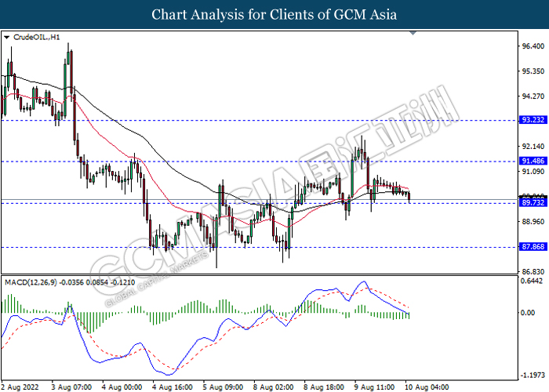Image resolution: width=549 pixels, height=392 pixels.
Task: Click the Chart Analysis for Clients of GCM Asia title
Action: click(274, 15)
